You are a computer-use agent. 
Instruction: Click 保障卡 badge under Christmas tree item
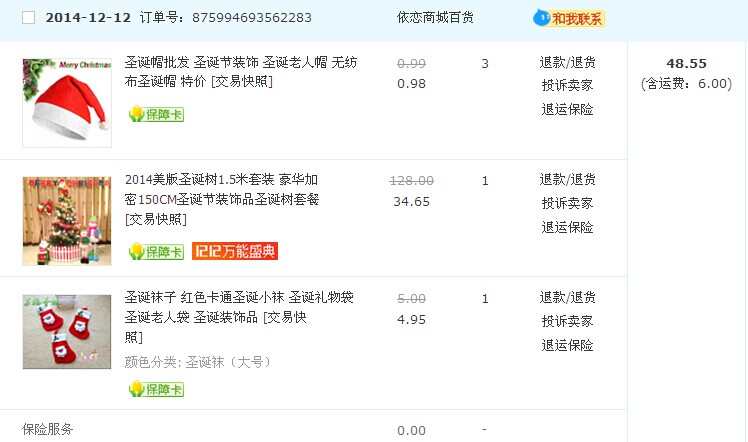[156, 251]
